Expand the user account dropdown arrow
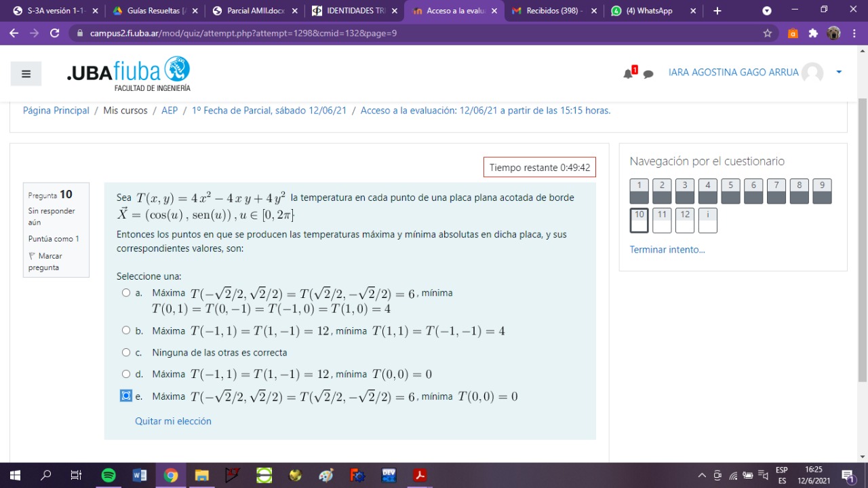868x488 pixels. pyautogui.click(x=839, y=72)
